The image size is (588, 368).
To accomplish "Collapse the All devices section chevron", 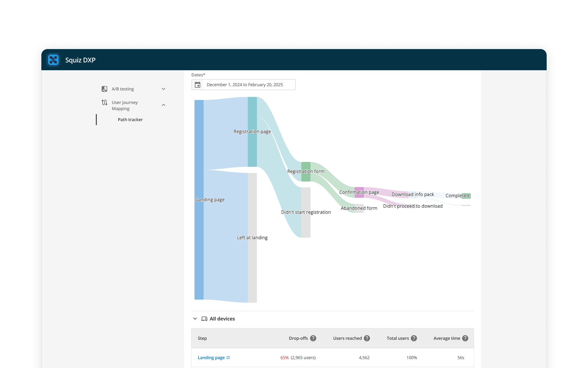I will 195,319.
